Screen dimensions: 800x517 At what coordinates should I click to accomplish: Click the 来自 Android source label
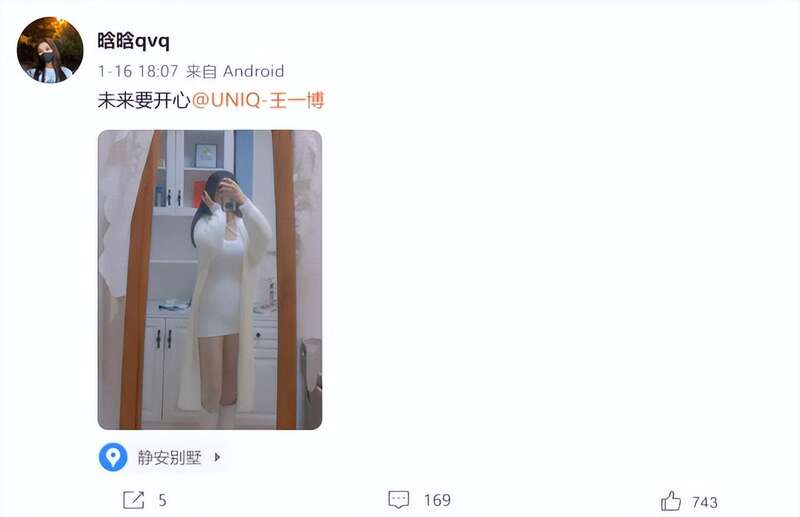pos(235,71)
